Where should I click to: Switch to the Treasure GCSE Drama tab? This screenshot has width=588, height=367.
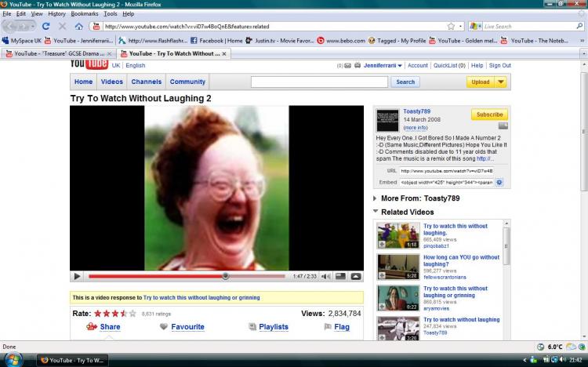pos(55,53)
